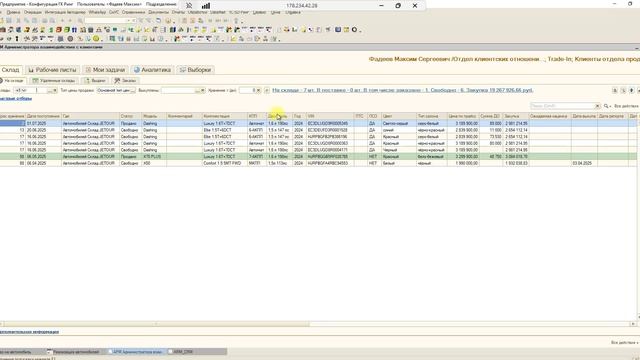Sort by the Статус column header
Screen dimensions: 640x360
[130, 116]
